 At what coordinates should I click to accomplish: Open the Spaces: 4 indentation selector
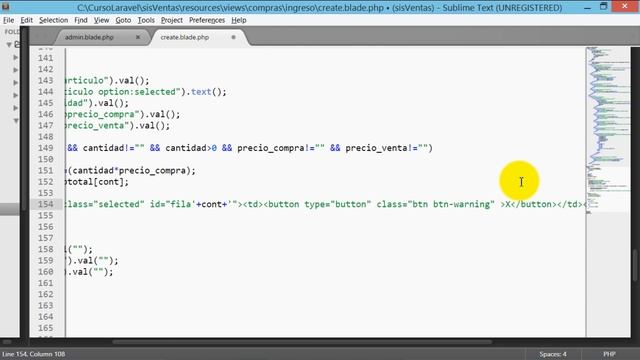tap(553, 354)
